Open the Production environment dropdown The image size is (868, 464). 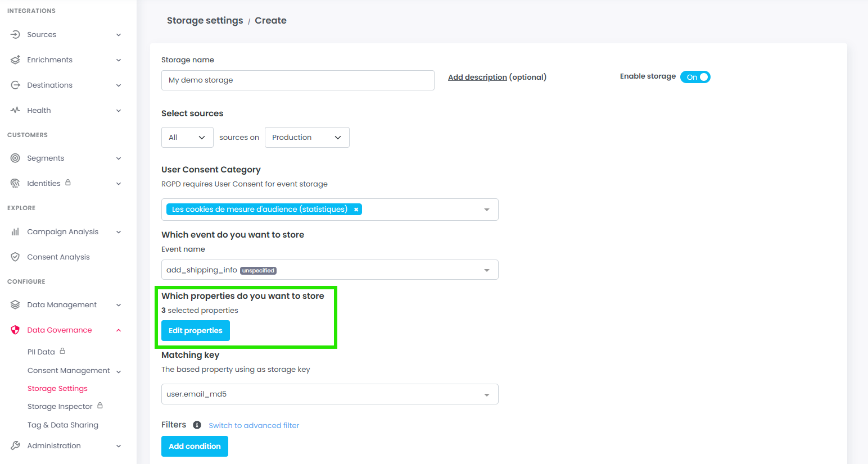(x=306, y=138)
